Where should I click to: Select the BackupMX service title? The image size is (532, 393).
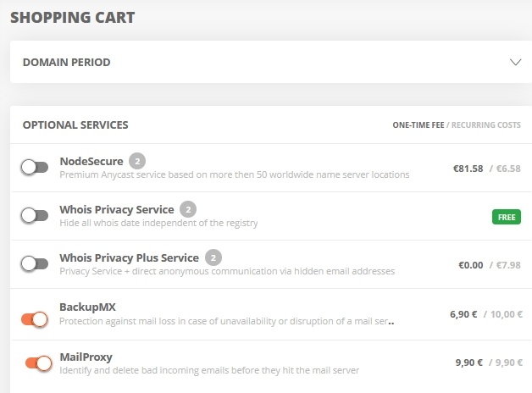coord(87,307)
